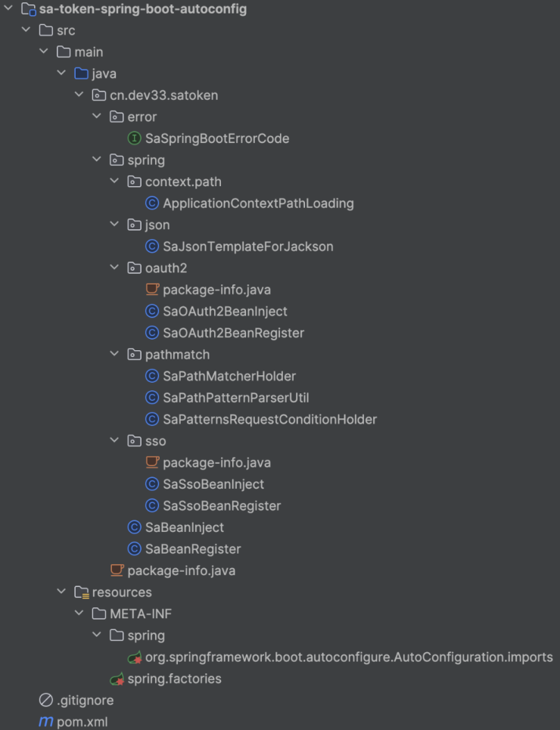Click the blue java source folder icon

[x=82, y=73]
